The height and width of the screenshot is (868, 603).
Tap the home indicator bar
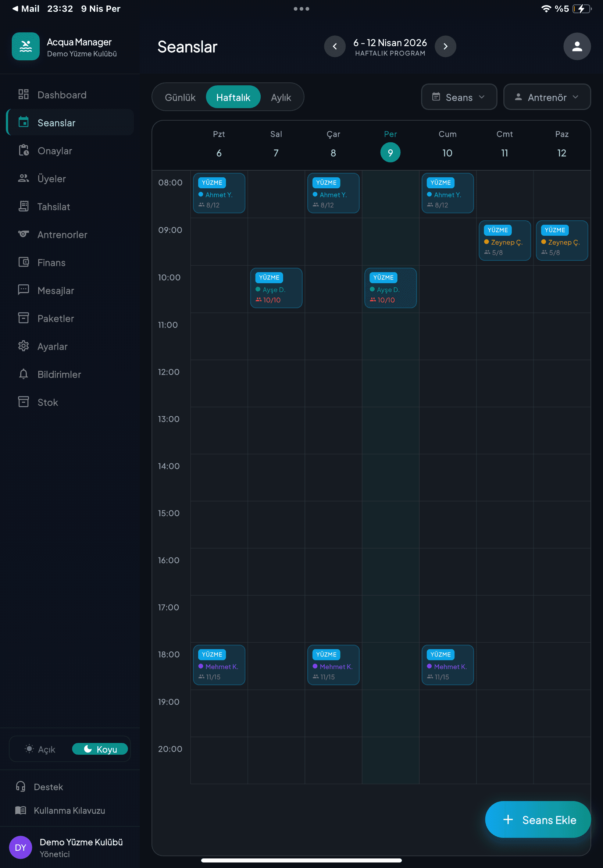301,860
